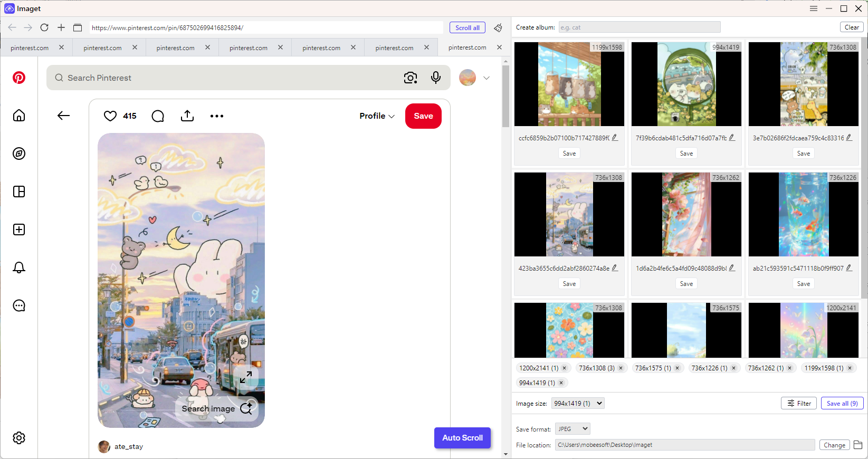Open Pinterest Home from sidebar

pos(19,116)
